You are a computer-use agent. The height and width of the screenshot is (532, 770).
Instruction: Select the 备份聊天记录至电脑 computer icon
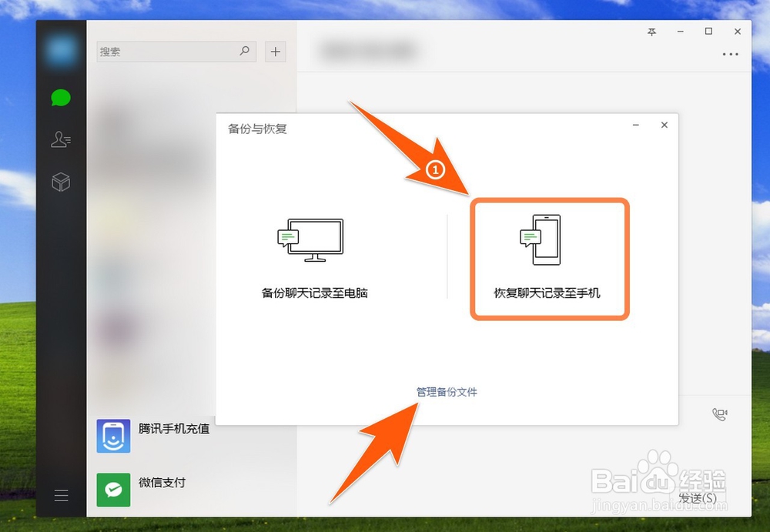310,240
